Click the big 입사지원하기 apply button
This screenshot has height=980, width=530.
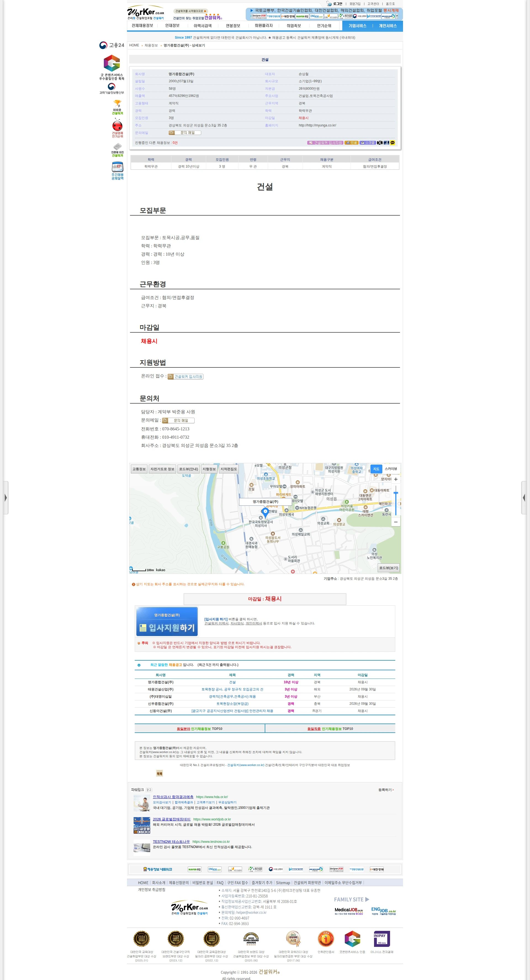pyautogui.click(x=167, y=621)
